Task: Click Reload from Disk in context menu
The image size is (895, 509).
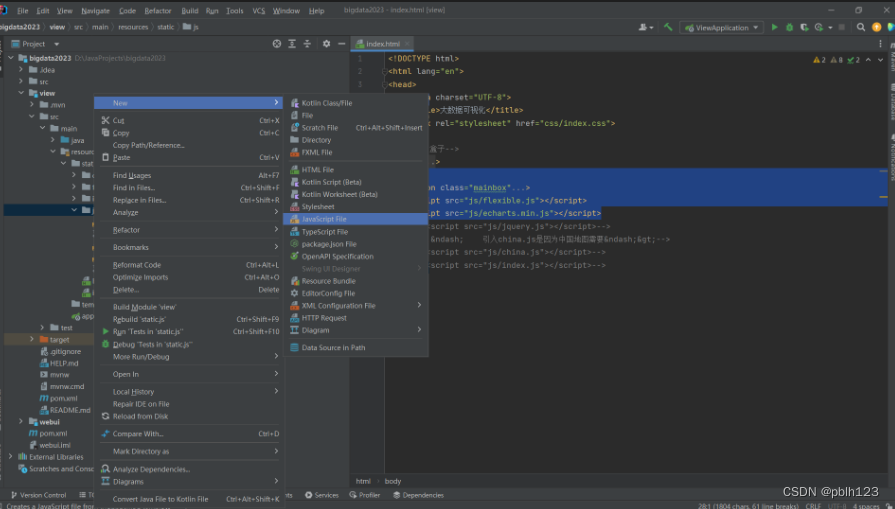Action: click(188, 416)
